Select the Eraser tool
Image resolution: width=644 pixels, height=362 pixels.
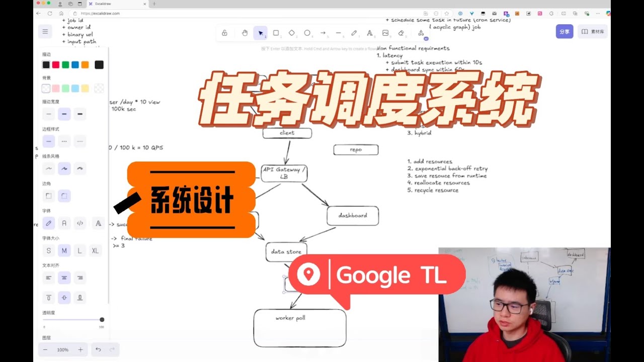[x=401, y=33]
